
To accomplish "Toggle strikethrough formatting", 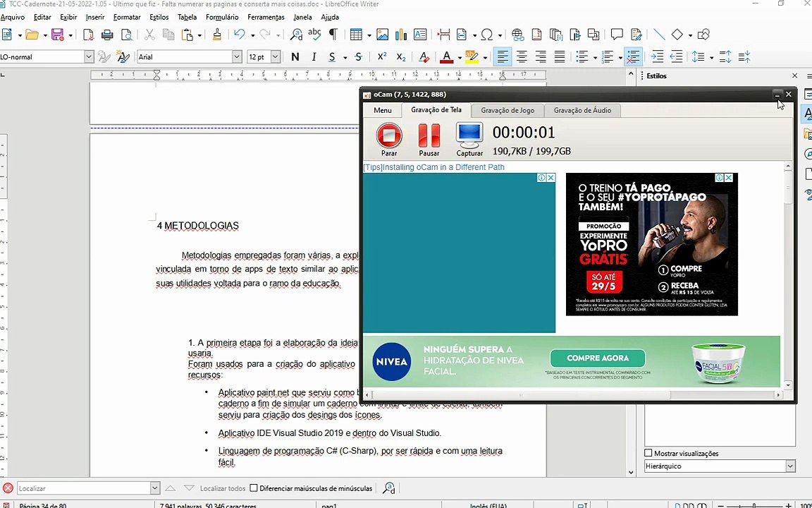I will (358, 57).
